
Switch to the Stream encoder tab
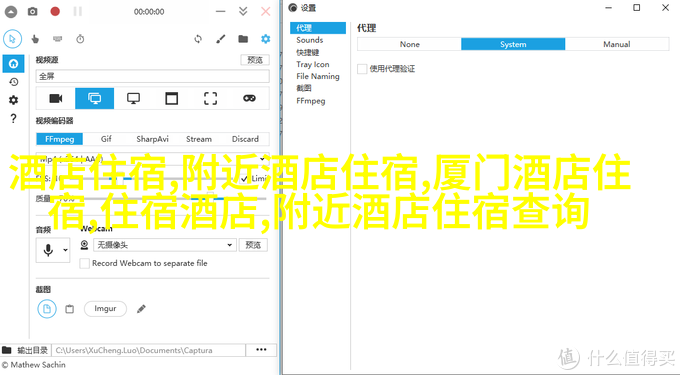coord(199,139)
